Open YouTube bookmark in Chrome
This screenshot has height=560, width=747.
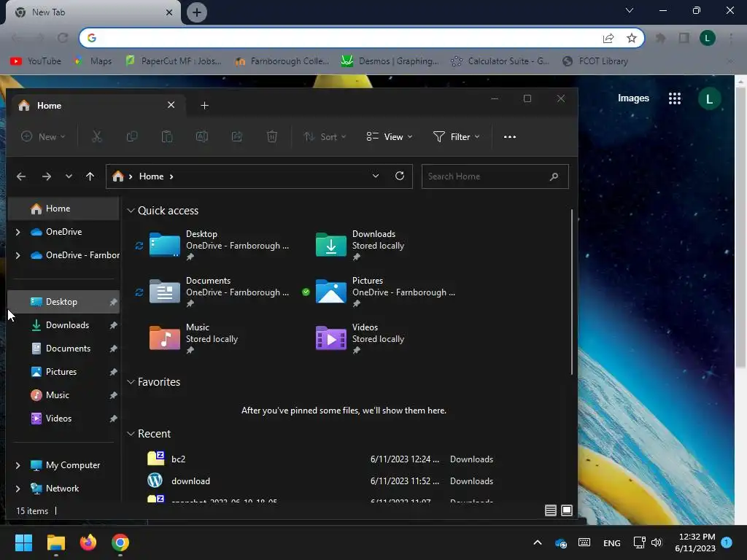[36, 61]
